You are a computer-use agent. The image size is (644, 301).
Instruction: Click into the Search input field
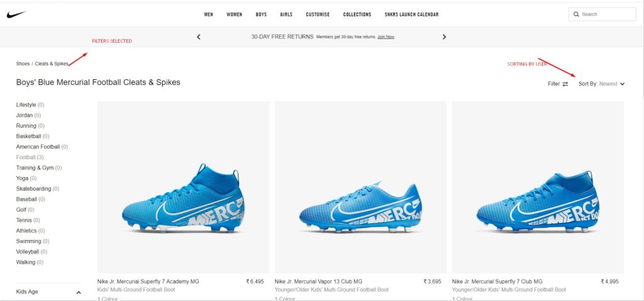(606, 14)
